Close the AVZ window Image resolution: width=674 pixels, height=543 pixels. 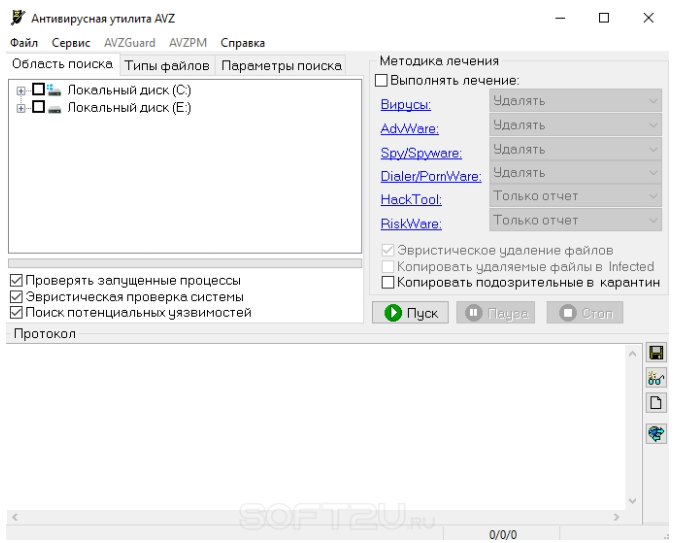[649, 18]
